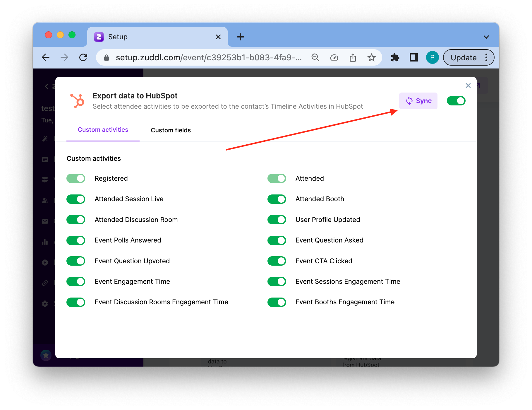
Task: Open the browser Extensions puzzle icon
Action: [x=395, y=57]
